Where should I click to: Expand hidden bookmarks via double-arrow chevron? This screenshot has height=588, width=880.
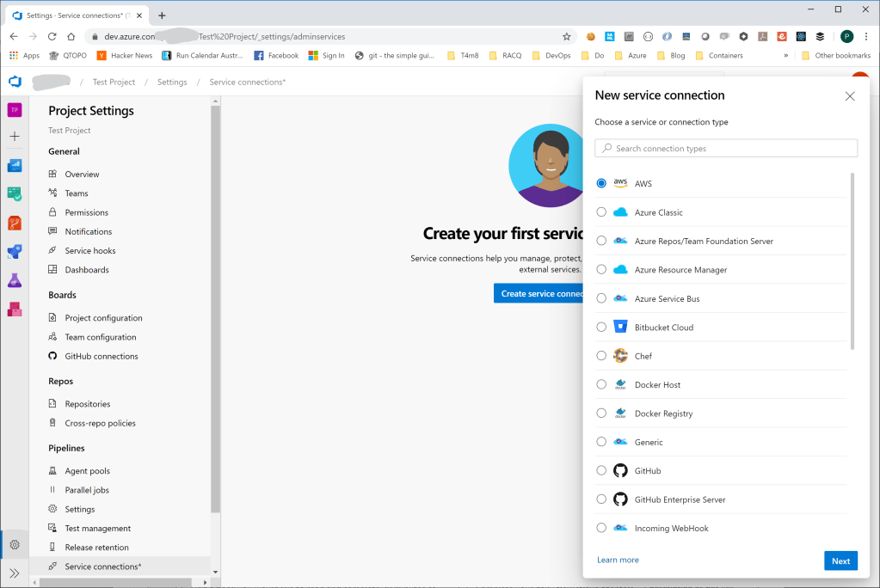click(785, 54)
